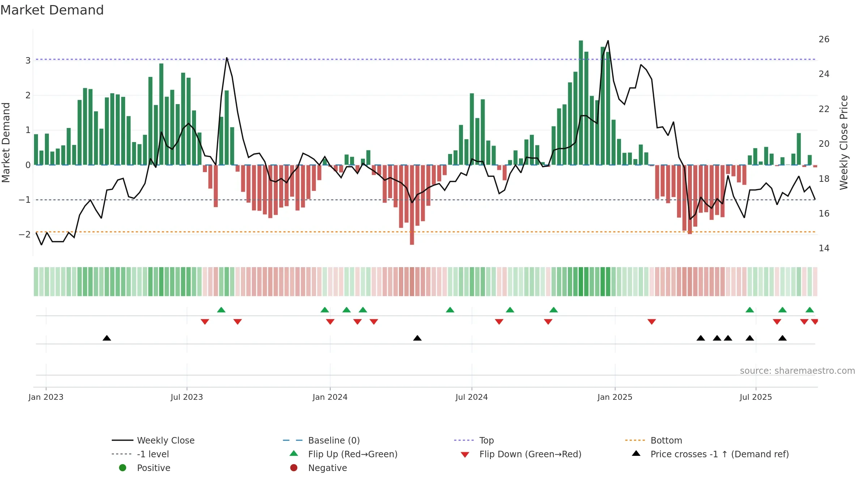Screen dimensions: 868x488
Task: Select the Flip Down (Green→Red) label
Action: pos(530,454)
